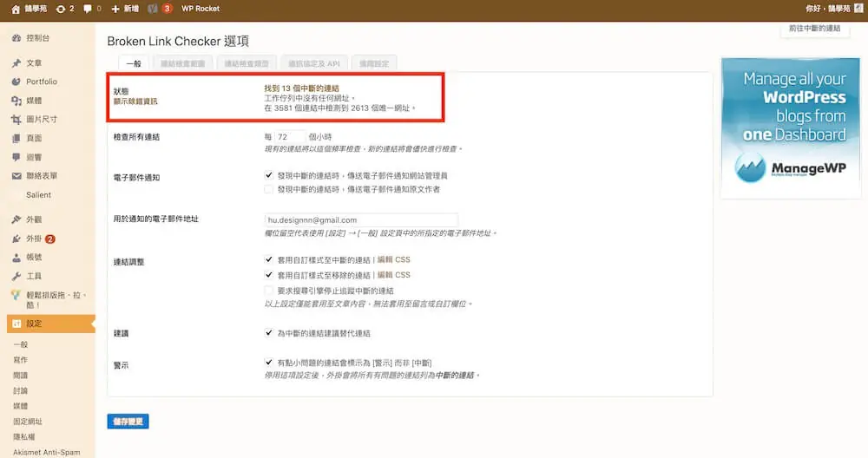Open 帳號 user icon in sidebar
The width and height of the screenshot is (868, 458).
pos(16,258)
